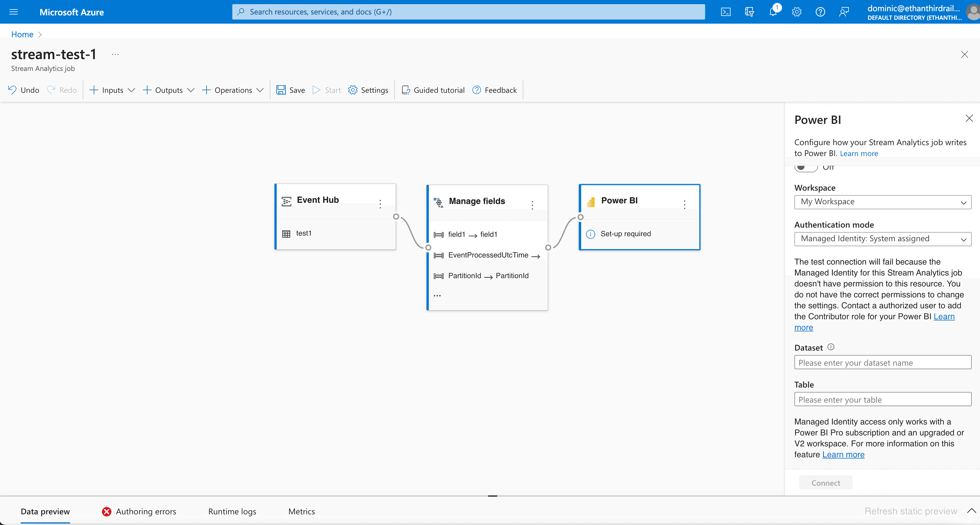Focus the Table name input field
The image size is (980, 525).
point(882,399)
